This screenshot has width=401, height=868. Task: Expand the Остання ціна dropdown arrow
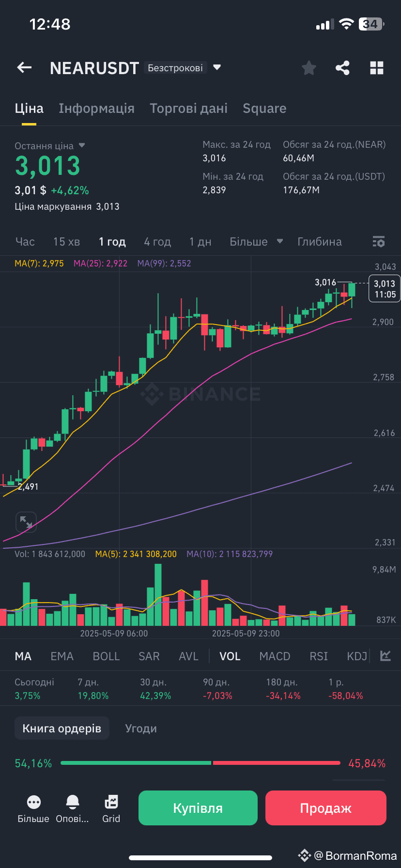(82, 145)
